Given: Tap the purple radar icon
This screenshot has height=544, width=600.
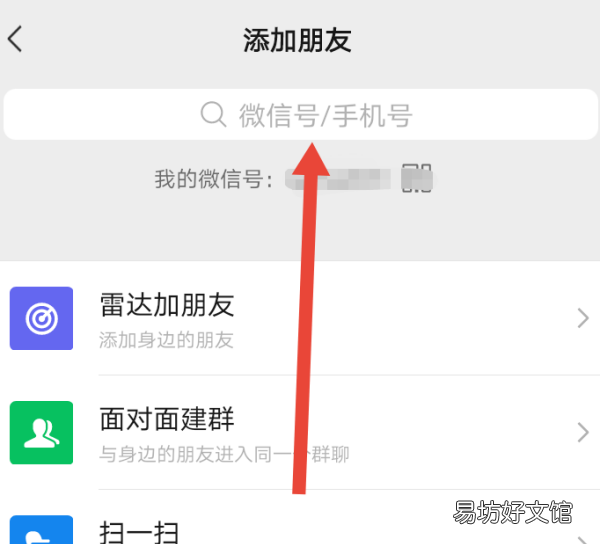Looking at the screenshot, I should [x=41, y=318].
